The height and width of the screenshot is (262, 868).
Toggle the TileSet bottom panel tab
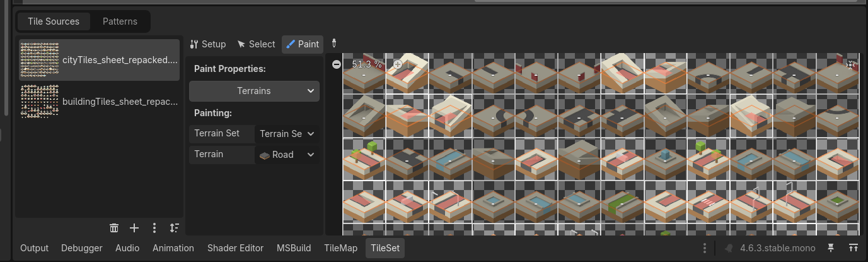click(385, 248)
